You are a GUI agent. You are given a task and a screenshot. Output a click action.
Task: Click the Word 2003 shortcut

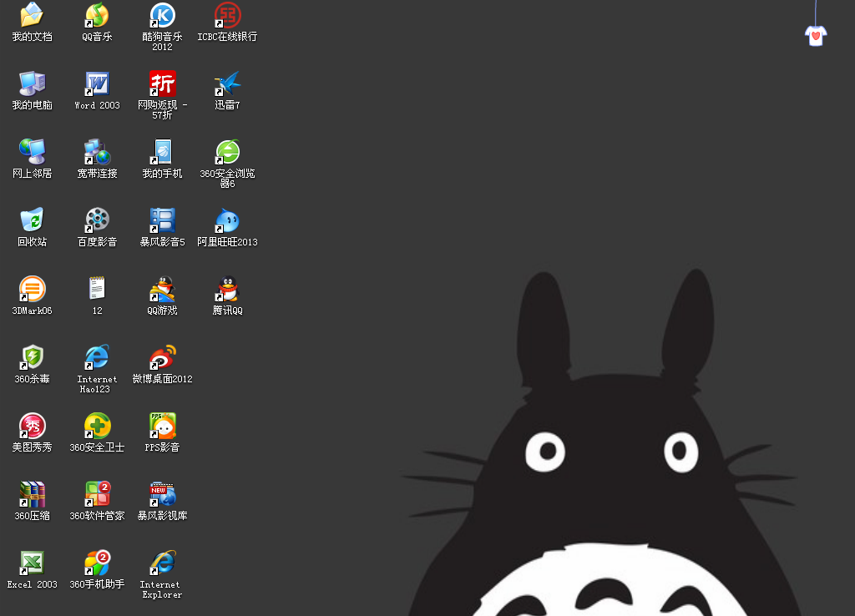point(97,83)
